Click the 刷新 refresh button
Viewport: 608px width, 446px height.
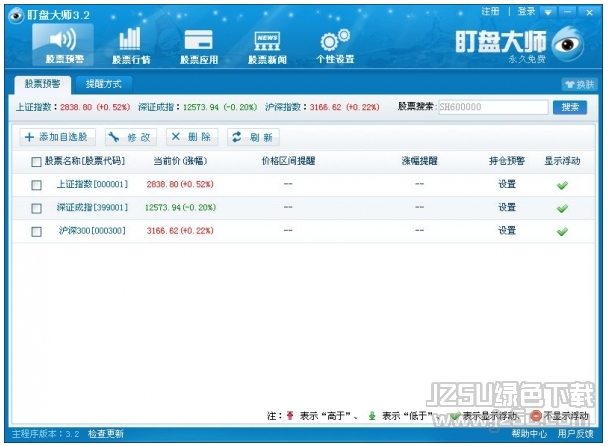pyautogui.click(x=253, y=137)
